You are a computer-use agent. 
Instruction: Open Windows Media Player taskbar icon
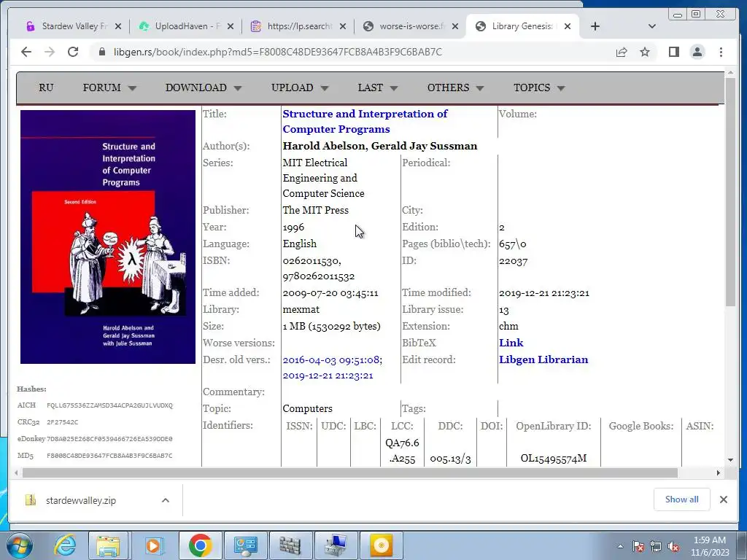point(153,545)
